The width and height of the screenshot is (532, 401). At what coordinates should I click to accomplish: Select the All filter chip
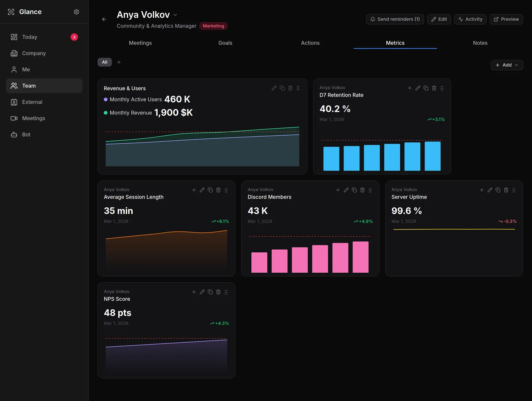[x=105, y=62]
